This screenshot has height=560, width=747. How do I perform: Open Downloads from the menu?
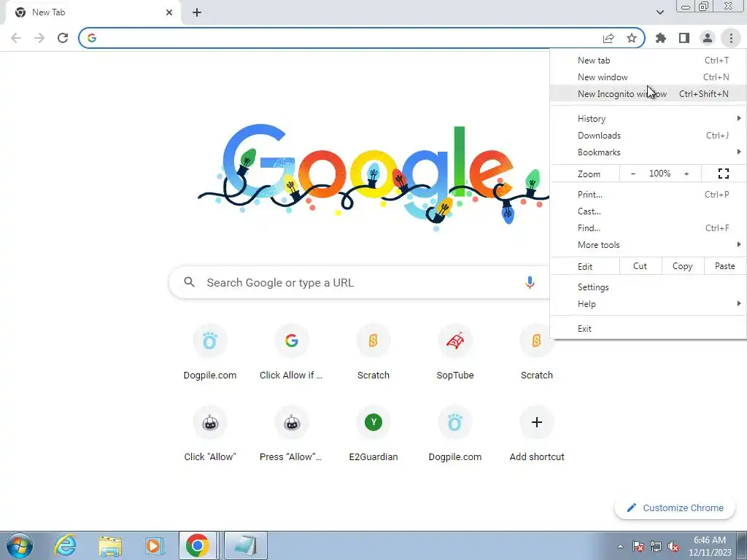coord(648,135)
